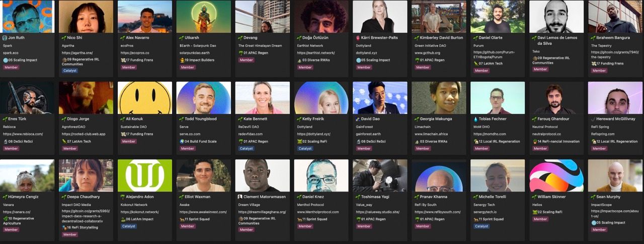
Task: Open William Skinner's colorful swirl profile image
Action: click(x=556, y=175)
